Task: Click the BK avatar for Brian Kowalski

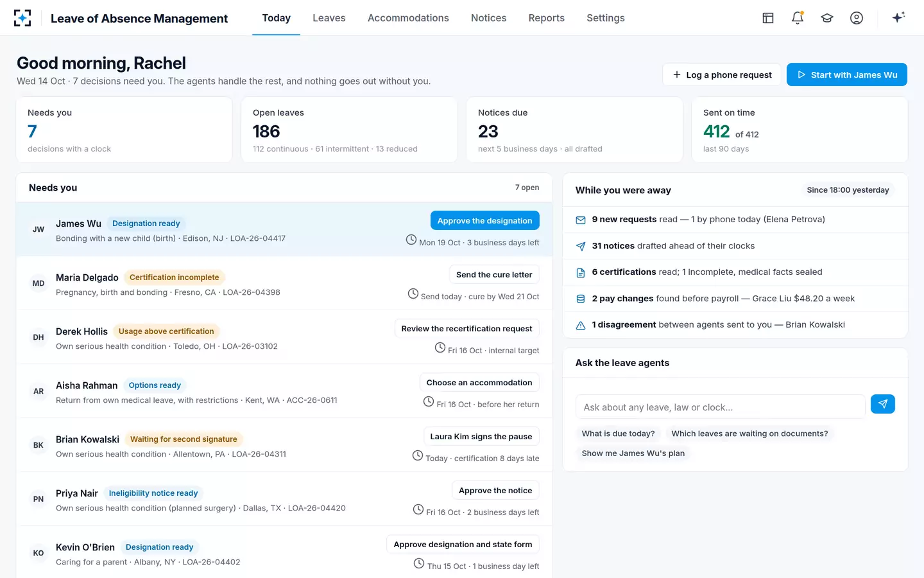Action: 38,445
